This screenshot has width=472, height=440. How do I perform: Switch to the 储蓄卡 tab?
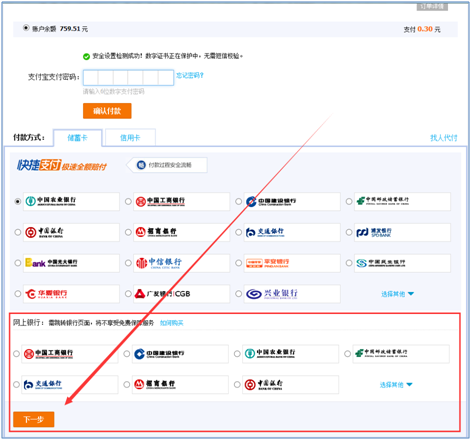coord(77,138)
